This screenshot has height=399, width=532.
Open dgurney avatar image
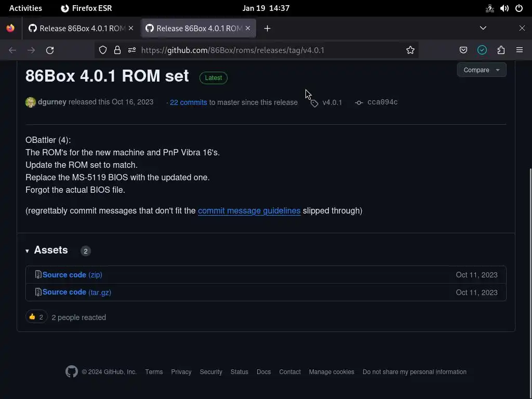click(x=31, y=102)
